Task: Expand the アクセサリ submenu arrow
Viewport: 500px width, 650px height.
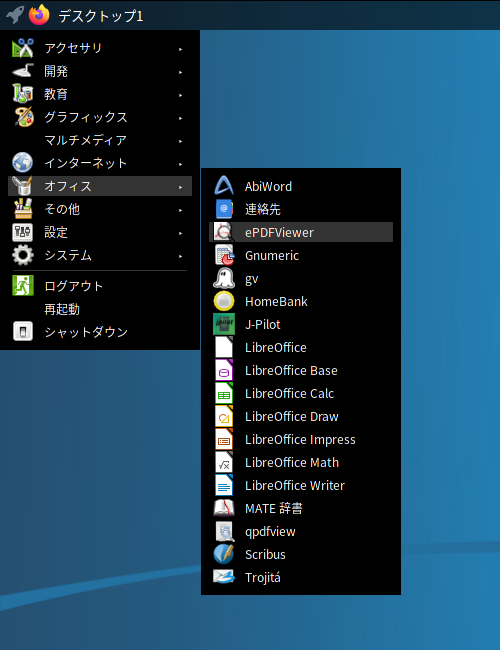Action: coord(181,49)
